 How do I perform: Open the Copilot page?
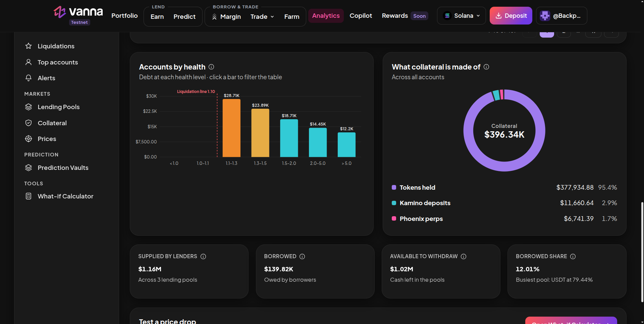(361, 16)
